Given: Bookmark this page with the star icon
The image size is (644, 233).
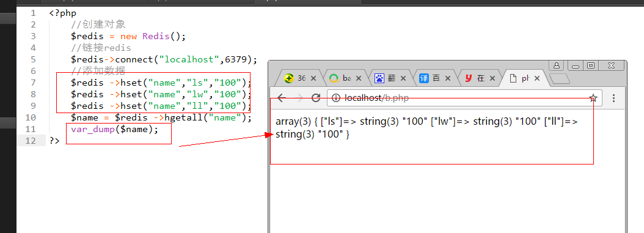Looking at the screenshot, I should point(593,98).
